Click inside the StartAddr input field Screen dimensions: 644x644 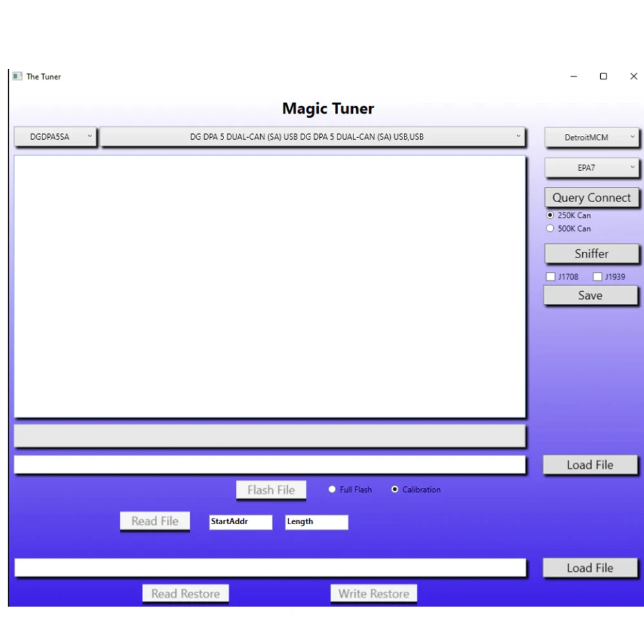[x=240, y=522]
